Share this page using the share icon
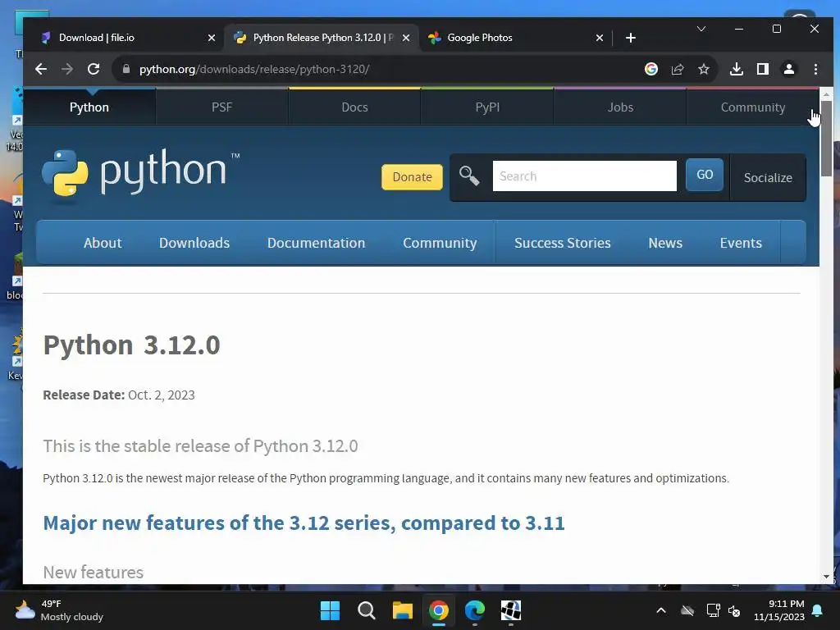The height and width of the screenshot is (630, 840). [x=678, y=69]
